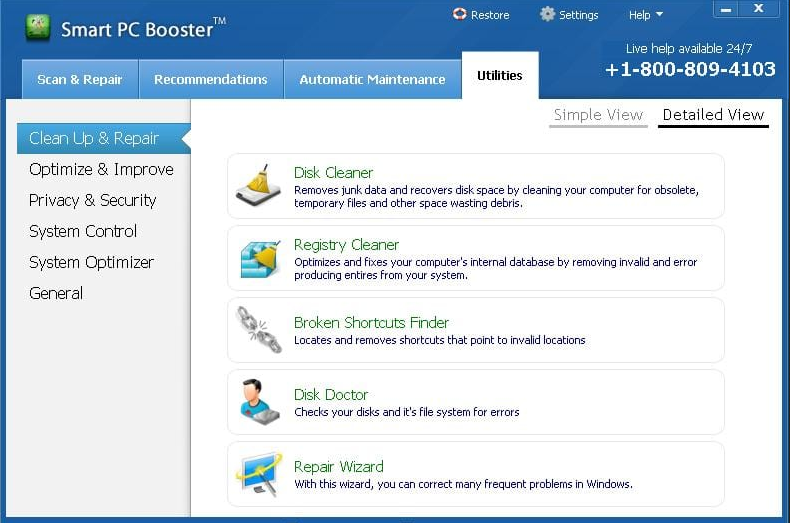Open the Recommendations tab
The image size is (790, 523).
[x=211, y=80]
